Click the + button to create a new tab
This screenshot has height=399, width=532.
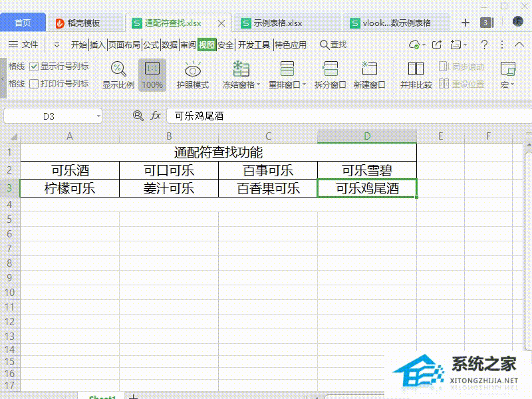[x=465, y=22]
